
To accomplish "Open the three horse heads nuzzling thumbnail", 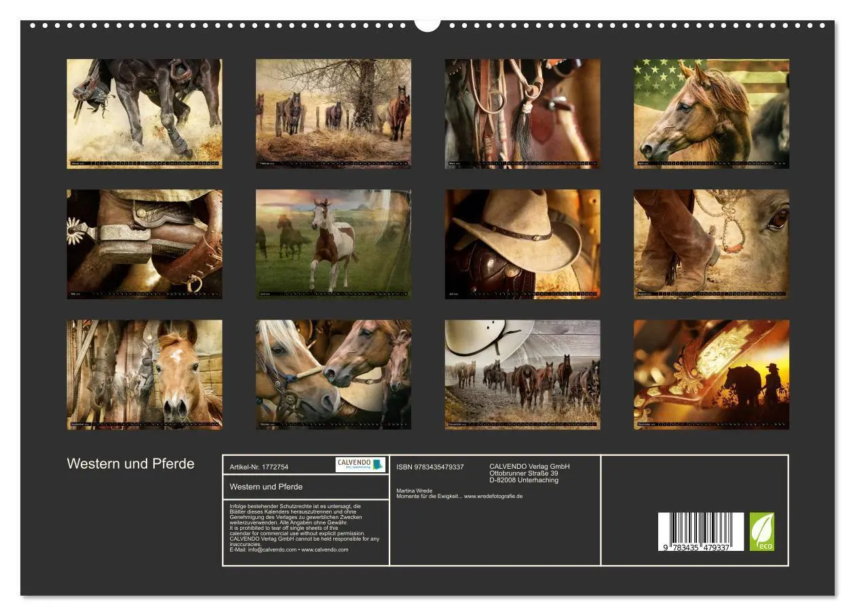I will [333, 374].
